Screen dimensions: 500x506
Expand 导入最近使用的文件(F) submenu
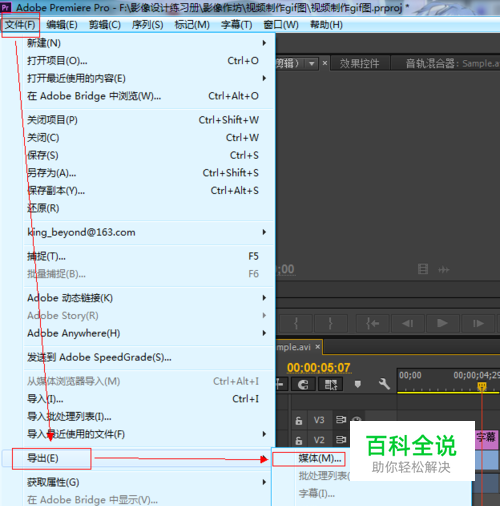pyautogui.click(x=148, y=434)
